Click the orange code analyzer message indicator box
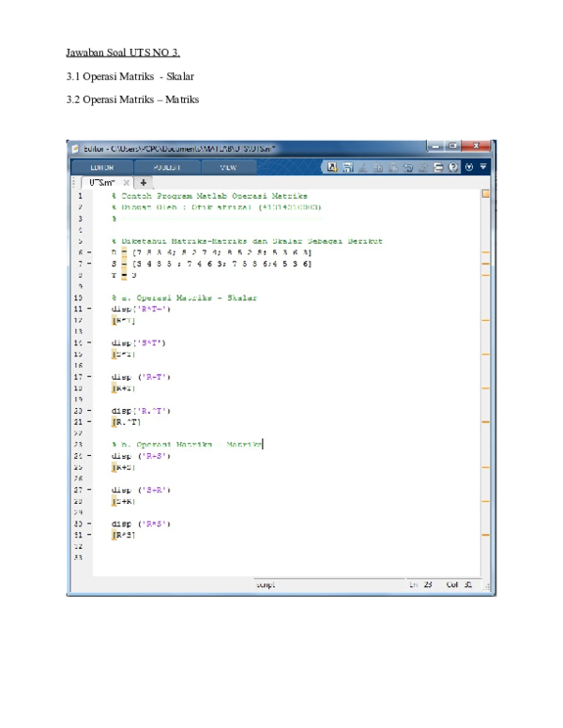The image size is (563, 728). tap(485, 194)
